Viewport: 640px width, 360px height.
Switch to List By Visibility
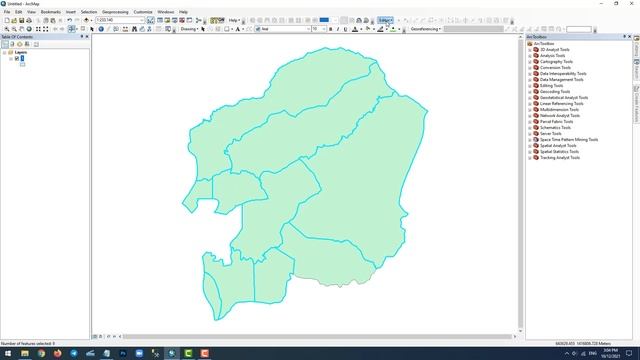[20, 44]
